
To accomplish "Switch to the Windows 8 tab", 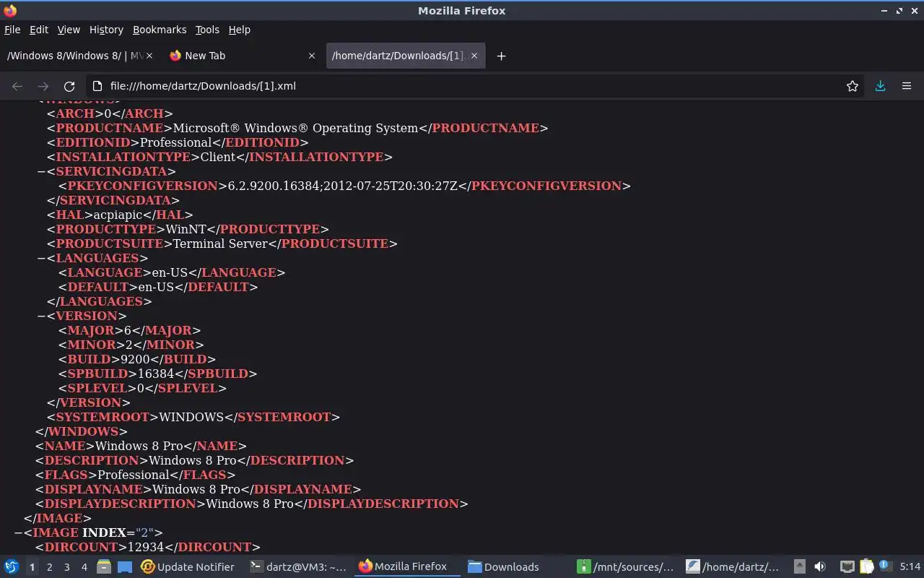I will point(75,56).
